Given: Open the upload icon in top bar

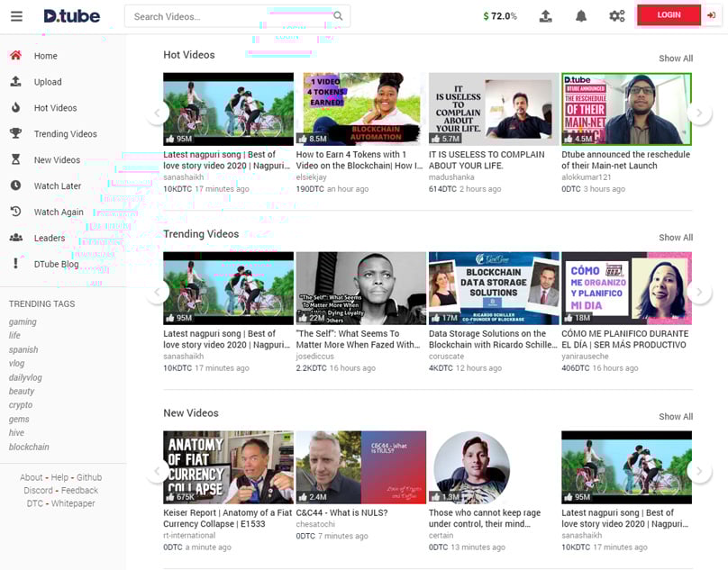Looking at the screenshot, I should (545, 16).
